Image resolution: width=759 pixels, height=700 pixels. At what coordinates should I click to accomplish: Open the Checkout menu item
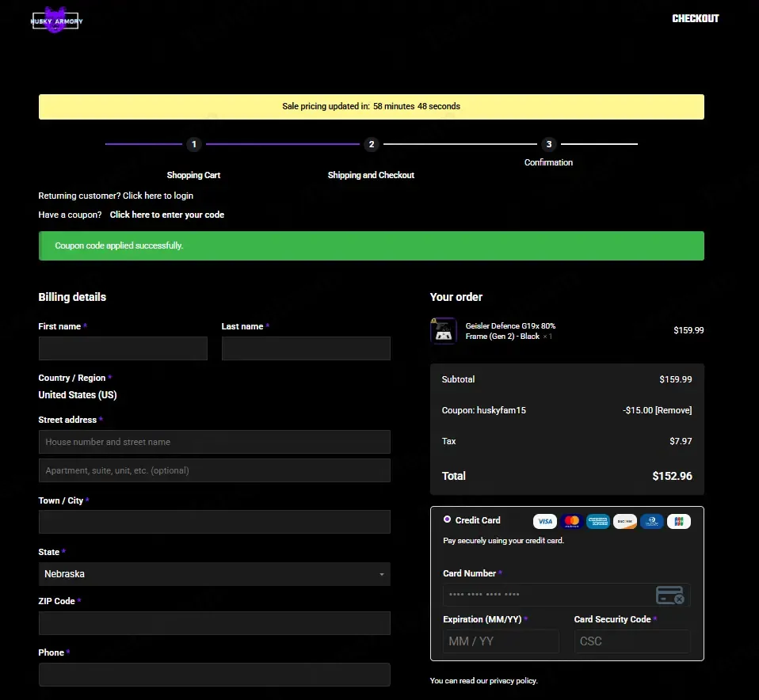695,18
